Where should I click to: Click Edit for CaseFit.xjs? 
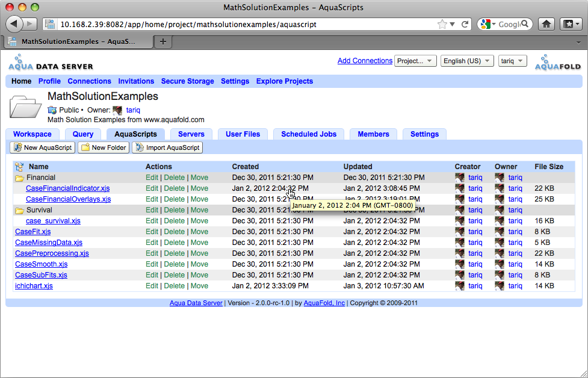pyautogui.click(x=152, y=232)
